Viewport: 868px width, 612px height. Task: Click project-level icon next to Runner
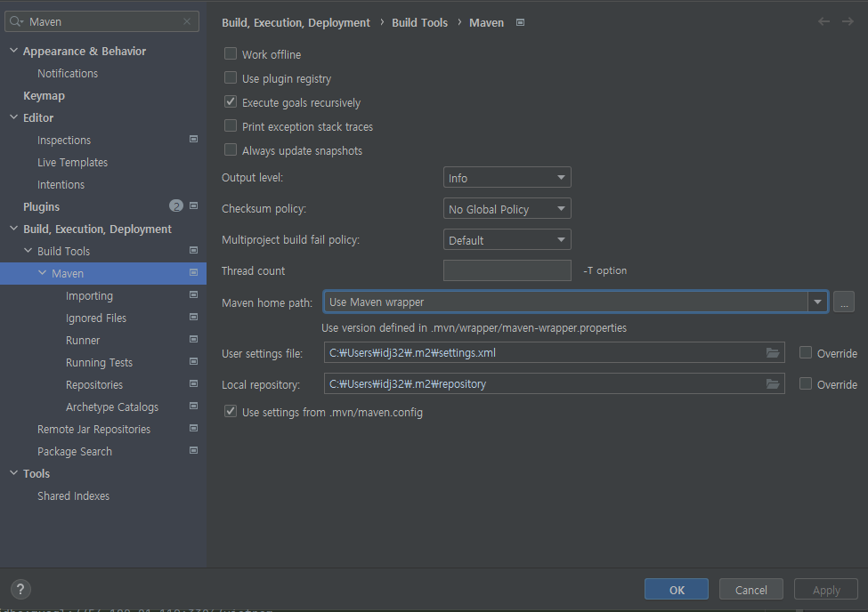(194, 339)
